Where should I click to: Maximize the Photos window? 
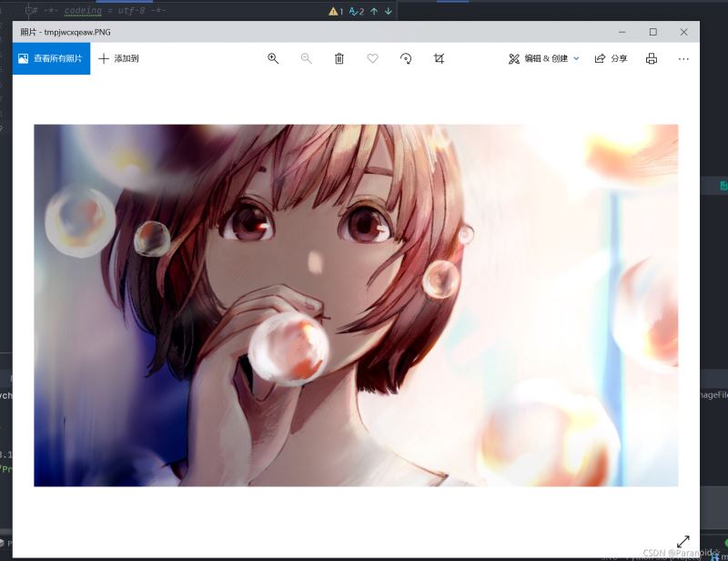pos(652,32)
